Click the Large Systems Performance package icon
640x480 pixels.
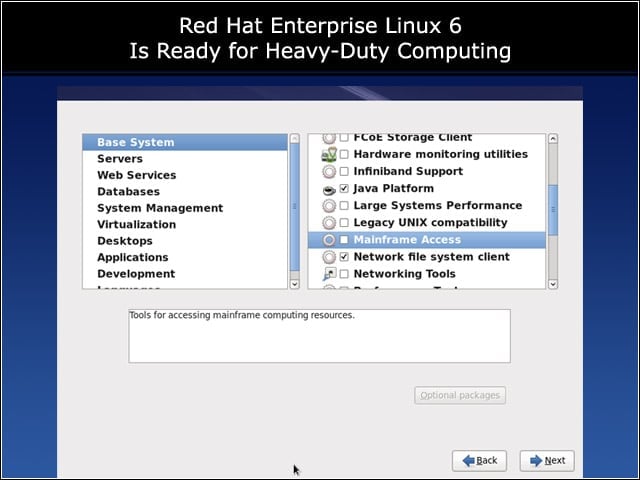click(329, 206)
